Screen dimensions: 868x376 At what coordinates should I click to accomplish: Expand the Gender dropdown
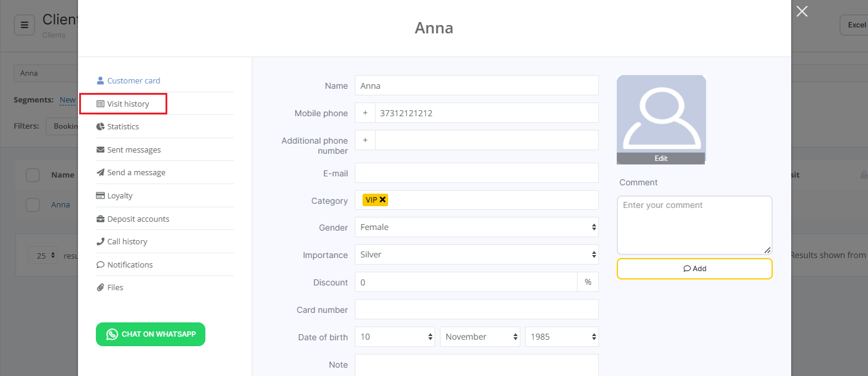476,227
